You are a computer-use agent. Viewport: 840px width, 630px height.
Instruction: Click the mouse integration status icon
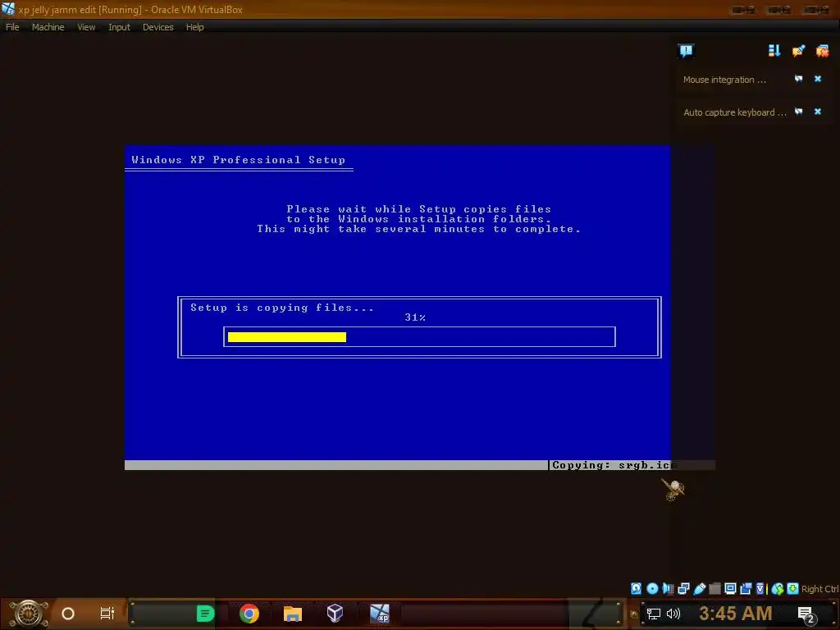click(x=778, y=589)
